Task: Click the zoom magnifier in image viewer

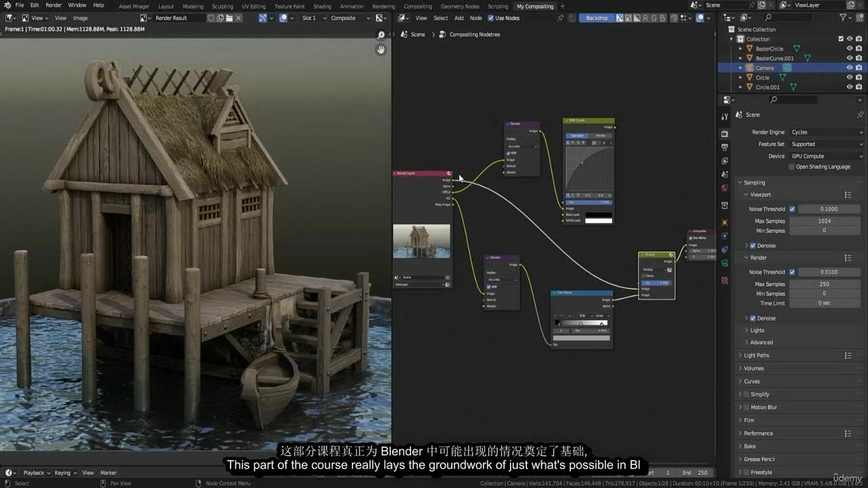Action: coord(381,35)
